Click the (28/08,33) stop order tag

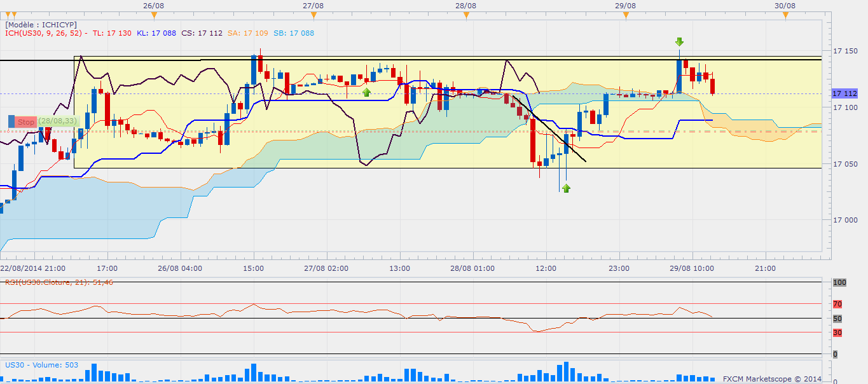point(57,121)
